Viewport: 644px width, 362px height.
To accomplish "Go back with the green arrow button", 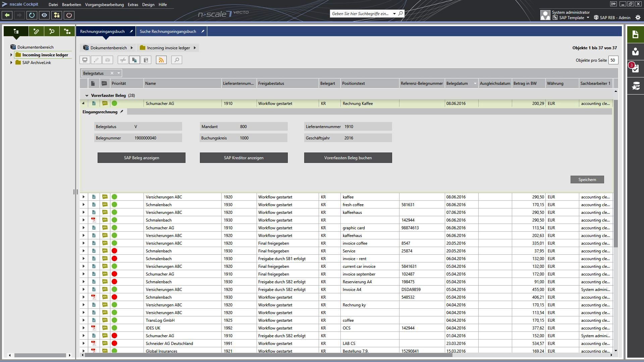I will pos(7,15).
